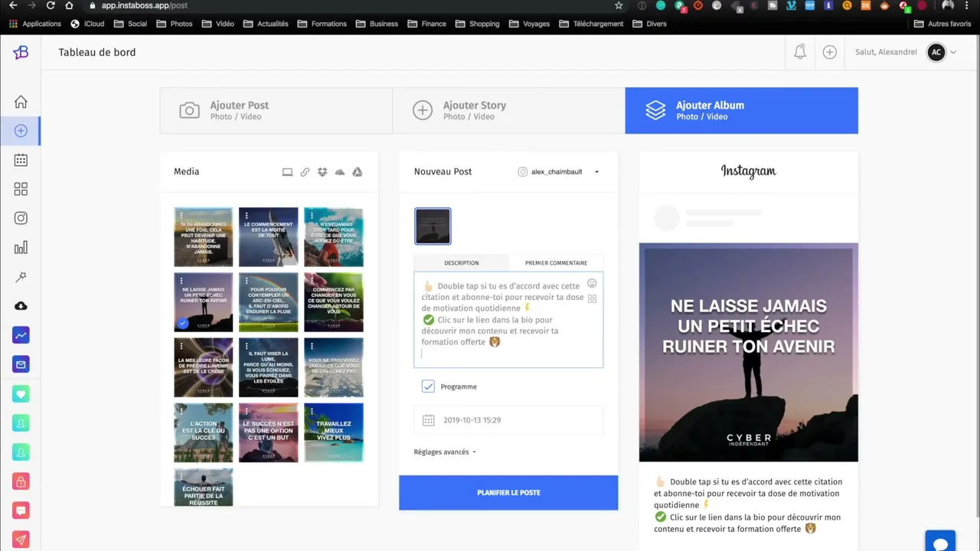Switch to the Premier Commentaire tab
The width and height of the screenshot is (980, 551).
(556, 262)
